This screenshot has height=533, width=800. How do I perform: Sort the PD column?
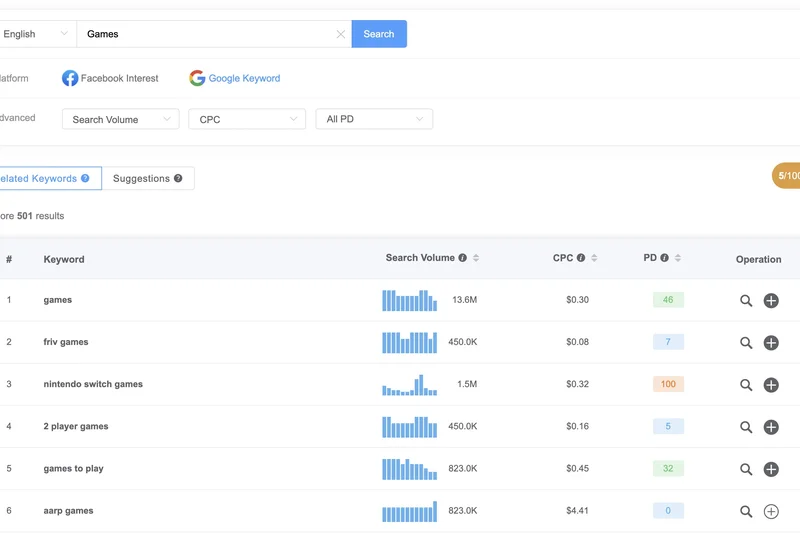tap(679, 258)
